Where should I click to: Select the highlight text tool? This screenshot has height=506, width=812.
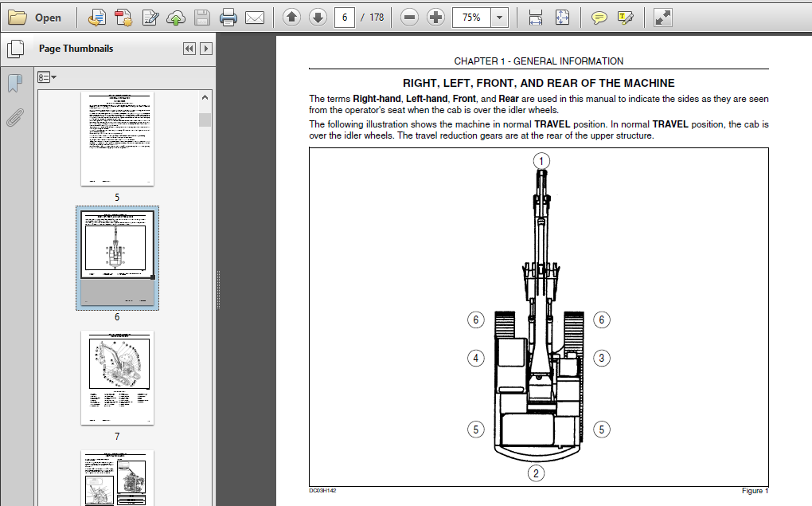click(626, 18)
